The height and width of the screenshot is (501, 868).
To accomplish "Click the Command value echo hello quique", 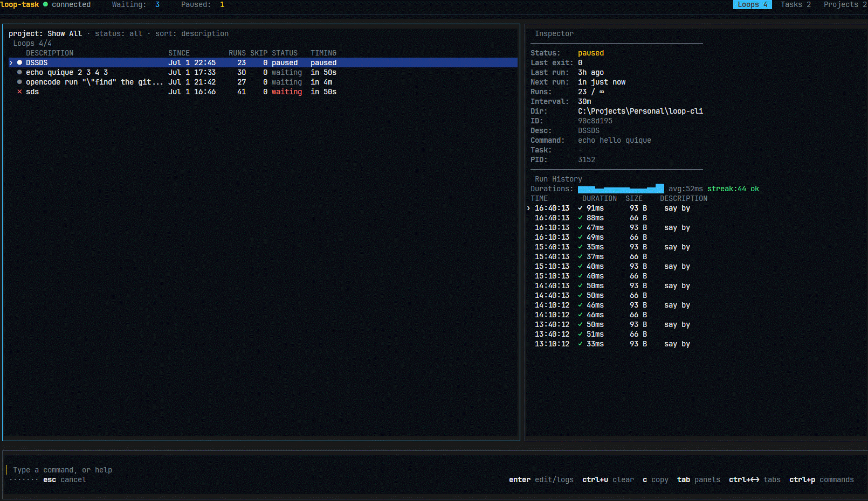I will click(x=615, y=140).
